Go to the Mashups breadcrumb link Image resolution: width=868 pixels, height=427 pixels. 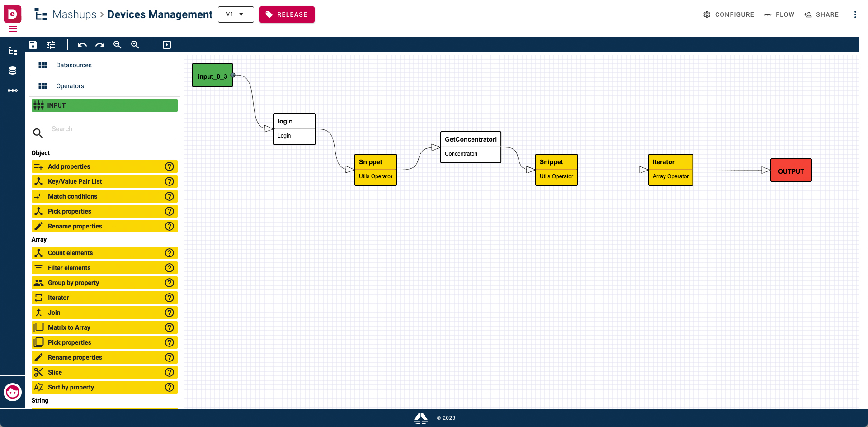(75, 14)
